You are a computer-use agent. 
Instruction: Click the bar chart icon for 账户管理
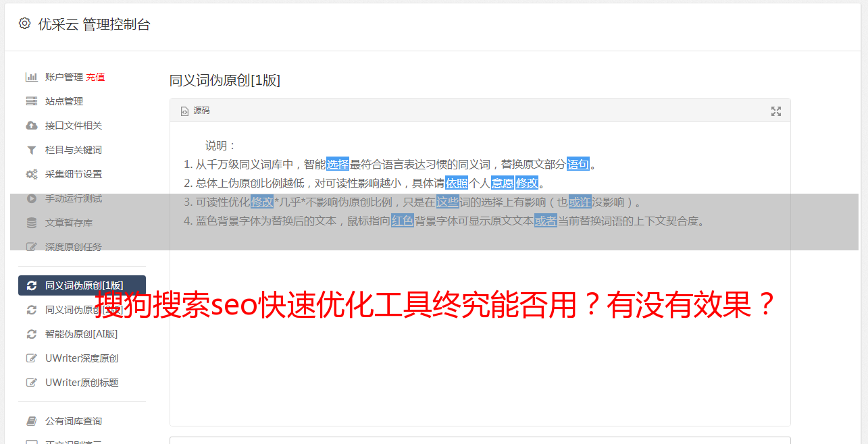coord(31,77)
